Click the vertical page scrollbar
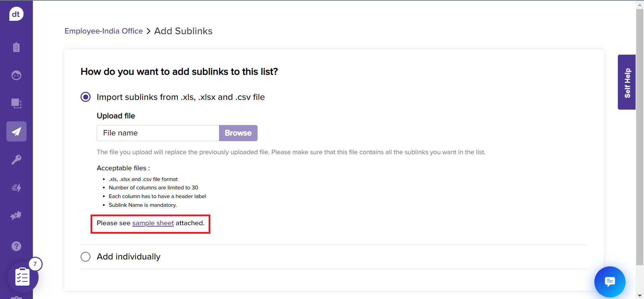Image resolution: width=644 pixels, height=299 pixels. click(640, 134)
